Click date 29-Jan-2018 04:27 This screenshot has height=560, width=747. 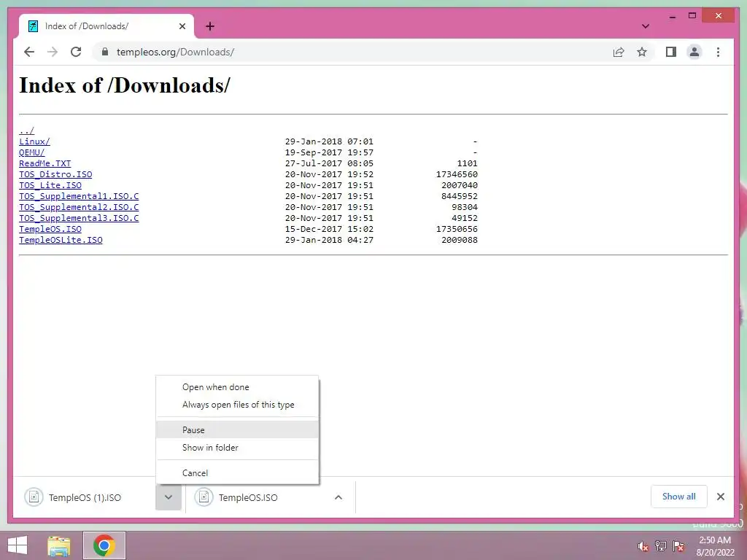329,240
